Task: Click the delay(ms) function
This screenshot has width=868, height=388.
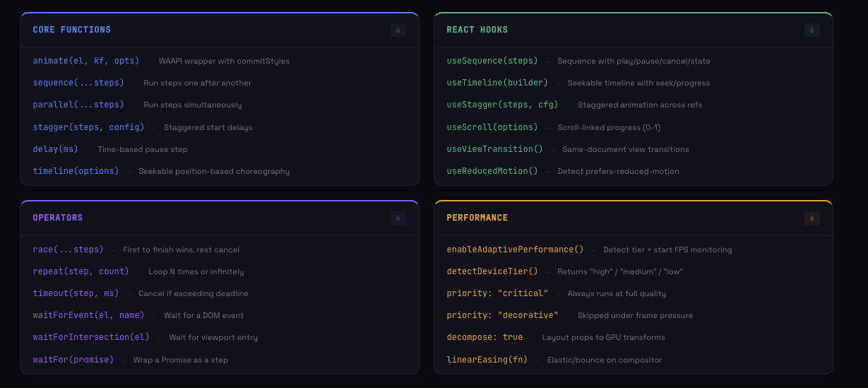Action: point(55,149)
